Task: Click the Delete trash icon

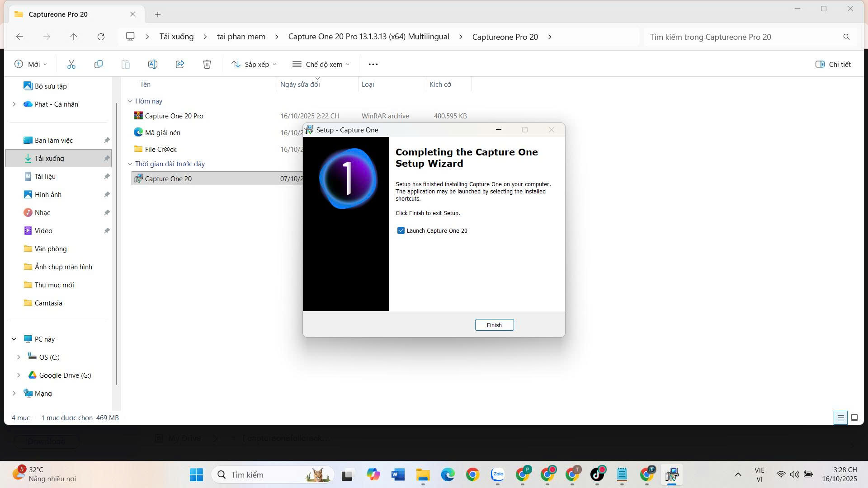Action: click(x=207, y=64)
